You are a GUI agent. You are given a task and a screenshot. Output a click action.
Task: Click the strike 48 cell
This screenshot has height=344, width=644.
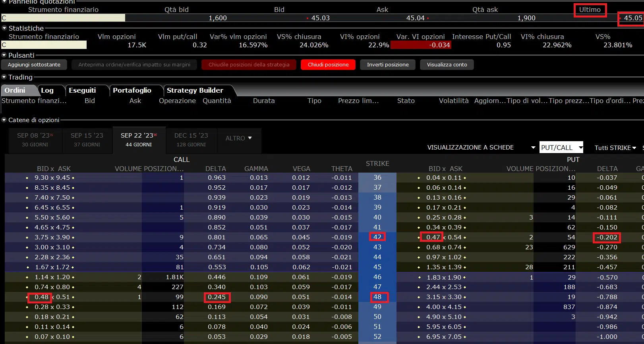pos(377,297)
